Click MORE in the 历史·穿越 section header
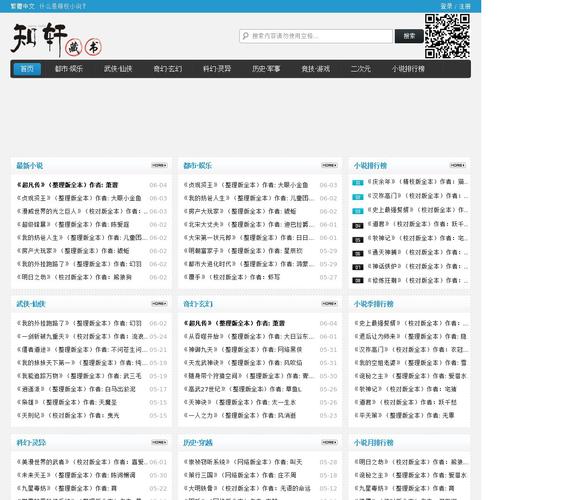This screenshot has height=500, width=564. [x=329, y=442]
